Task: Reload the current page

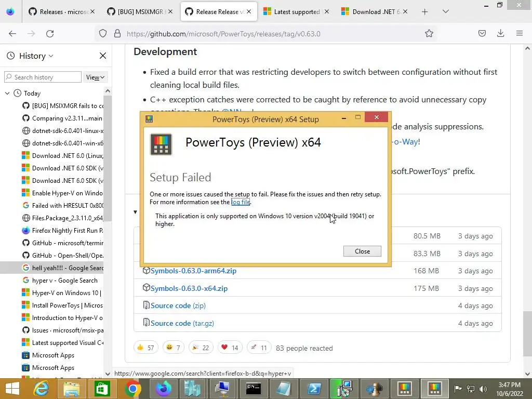Action: (x=50, y=34)
